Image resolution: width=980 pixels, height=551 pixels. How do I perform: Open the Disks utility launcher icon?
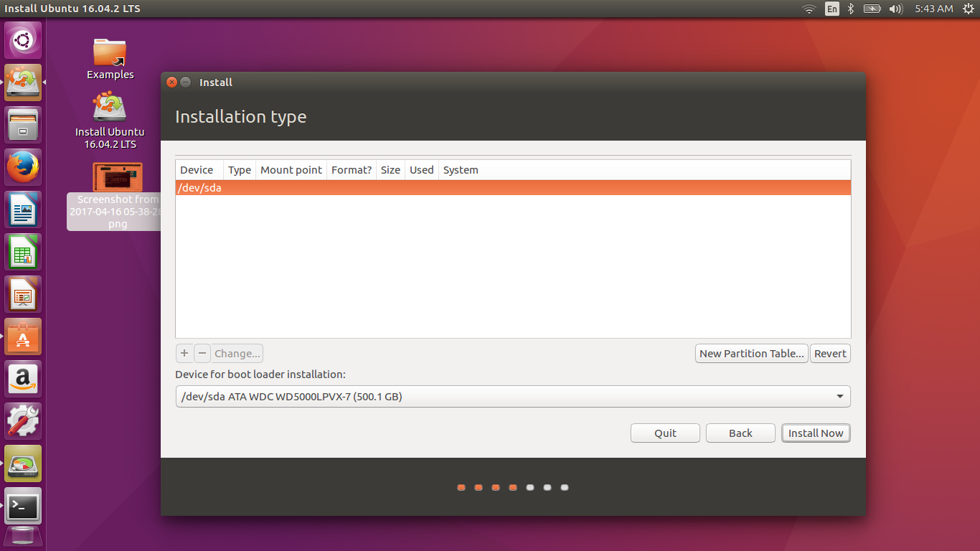23,463
